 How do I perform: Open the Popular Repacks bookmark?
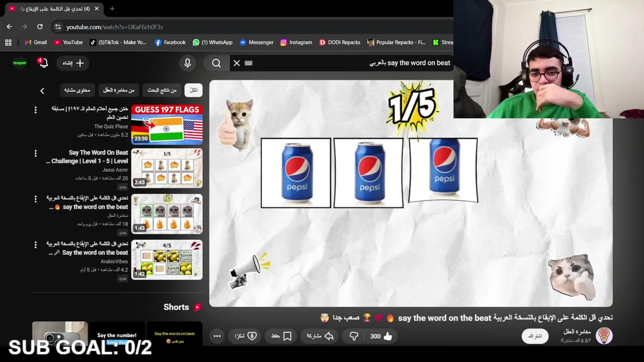click(x=396, y=42)
